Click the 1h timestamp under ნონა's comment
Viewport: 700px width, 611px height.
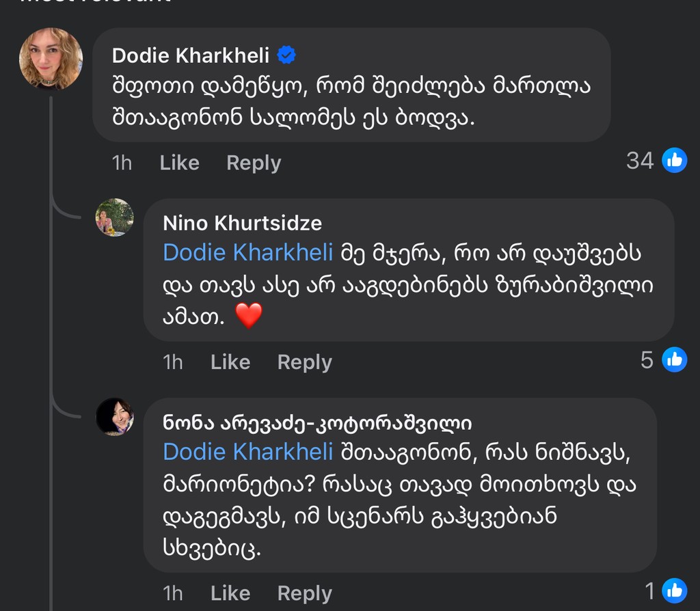174,593
